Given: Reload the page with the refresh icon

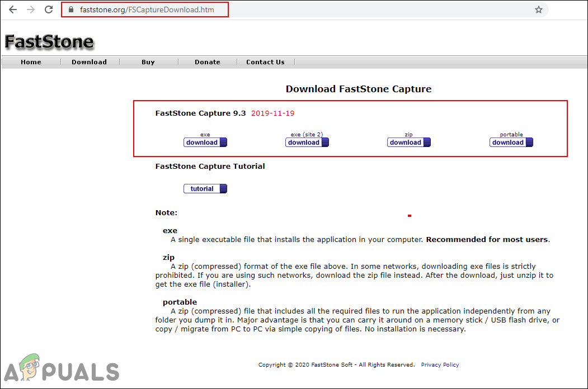Looking at the screenshot, I should click(49, 10).
